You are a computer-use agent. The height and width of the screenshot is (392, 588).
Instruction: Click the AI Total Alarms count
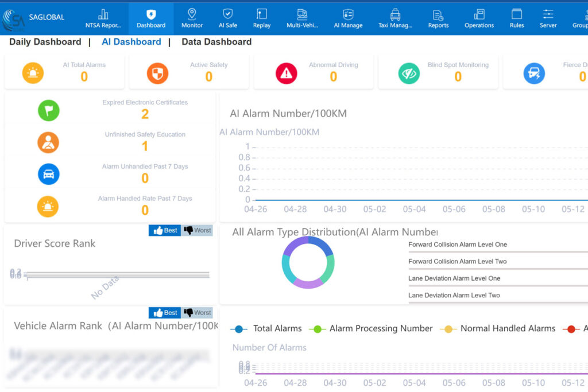(84, 77)
